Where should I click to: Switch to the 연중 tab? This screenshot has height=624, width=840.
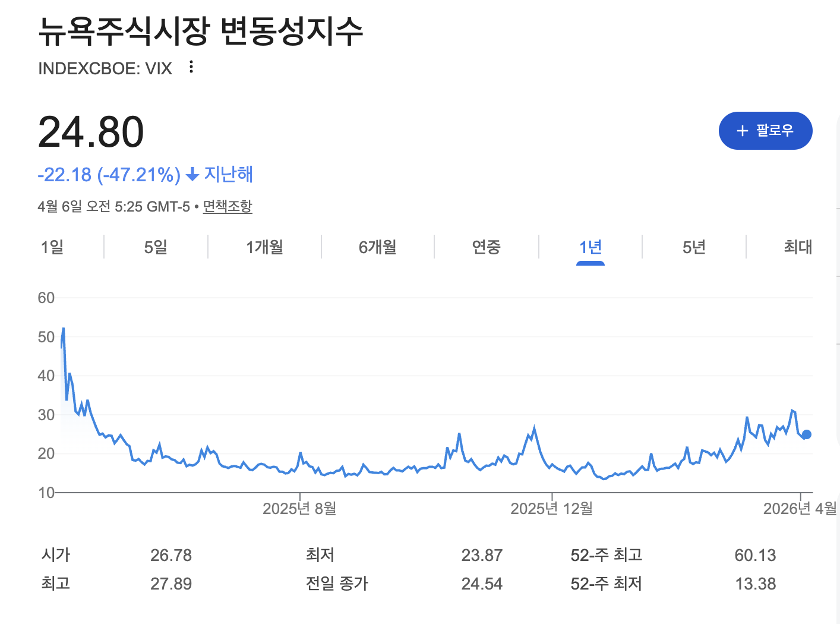pos(486,247)
